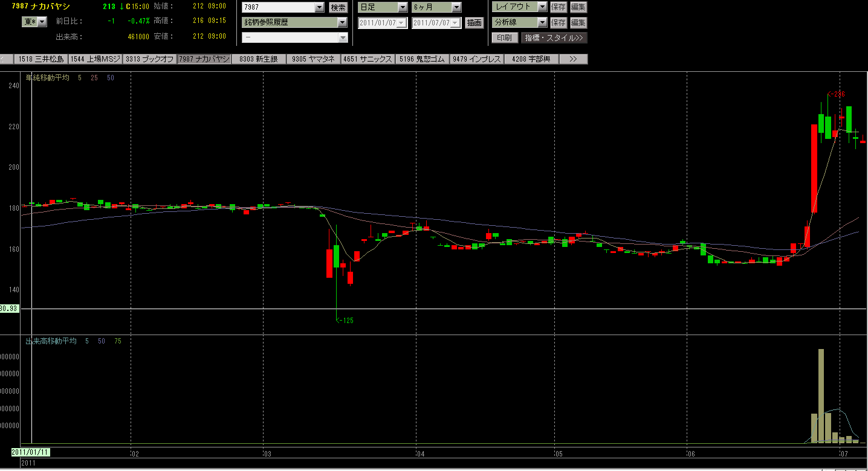Click the 印刷 print button
The height and width of the screenshot is (471, 868).
coord(504,37)
